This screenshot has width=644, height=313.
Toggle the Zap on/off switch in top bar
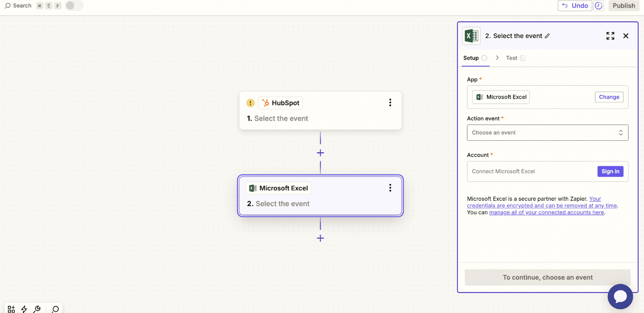pyautogui.click(x=74, y=6)
